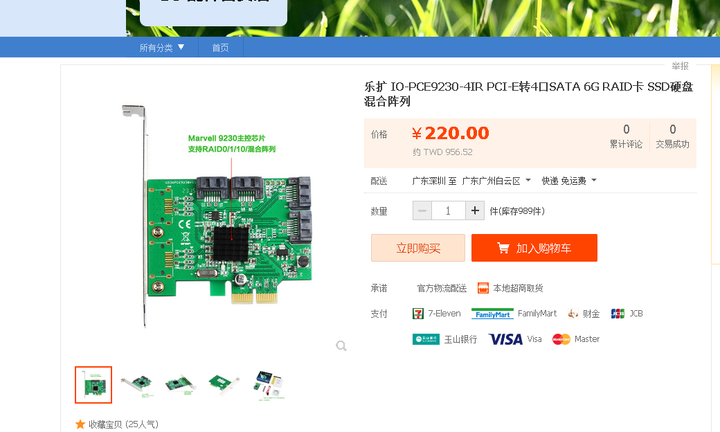The height and width of the screenshot is (432, 720).
Task: Click the FamilyMart payment logo
Action: (x=492, y=314)
